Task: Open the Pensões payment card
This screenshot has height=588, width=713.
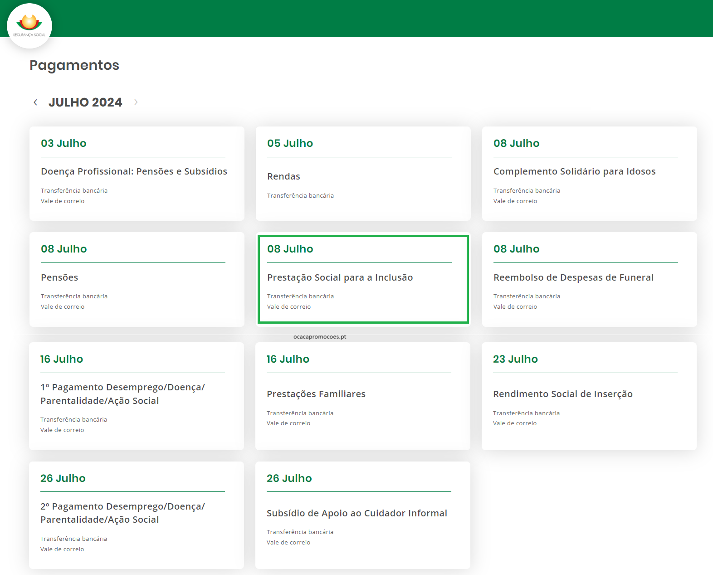Action: [x=59, y=277]
